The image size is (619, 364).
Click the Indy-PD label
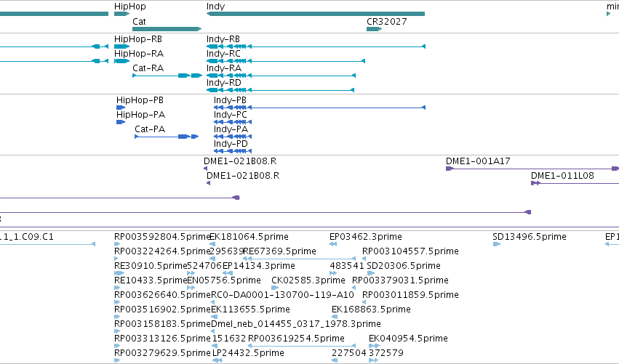tap(231, 144)
